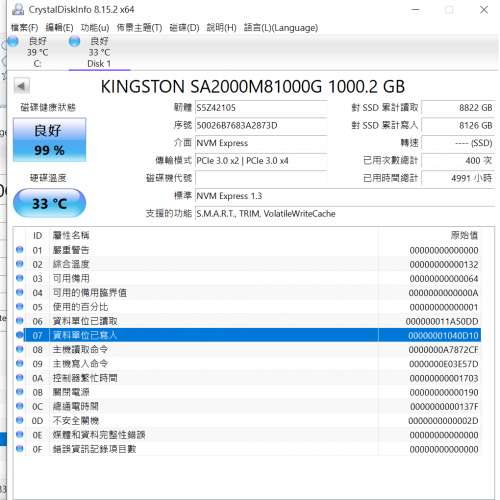Click the 33 °C temperature indicator
This screenshot has height=500, width=500.
(49, 203)
